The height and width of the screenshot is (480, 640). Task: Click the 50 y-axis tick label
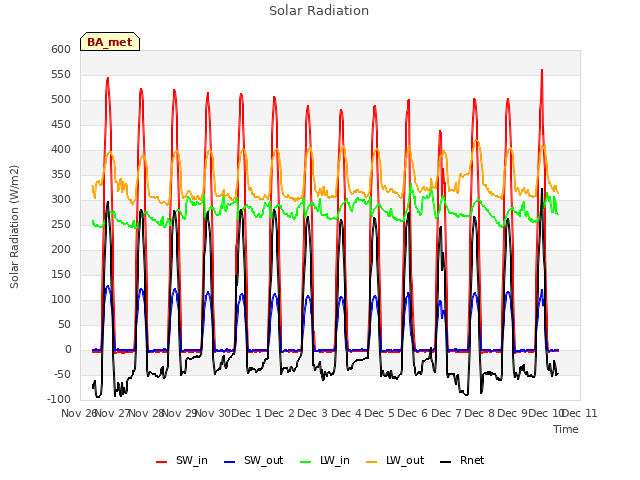[x=64, y=324]
